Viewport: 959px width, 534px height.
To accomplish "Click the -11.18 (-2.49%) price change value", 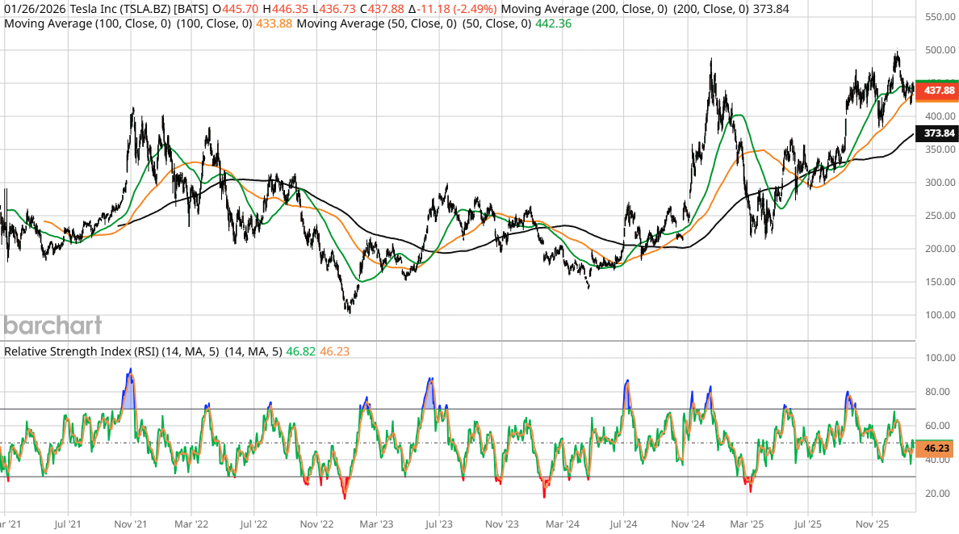I will tap(466, 8).
